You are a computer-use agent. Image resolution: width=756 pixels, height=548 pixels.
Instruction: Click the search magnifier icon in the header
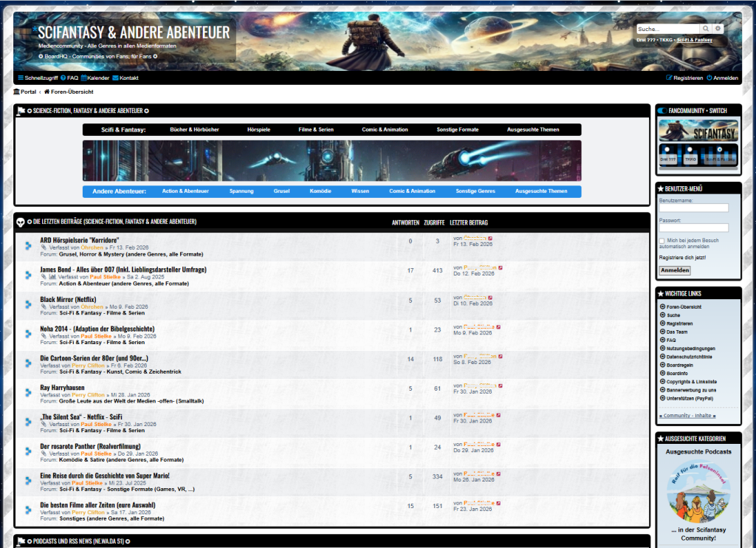coord(706,29)
